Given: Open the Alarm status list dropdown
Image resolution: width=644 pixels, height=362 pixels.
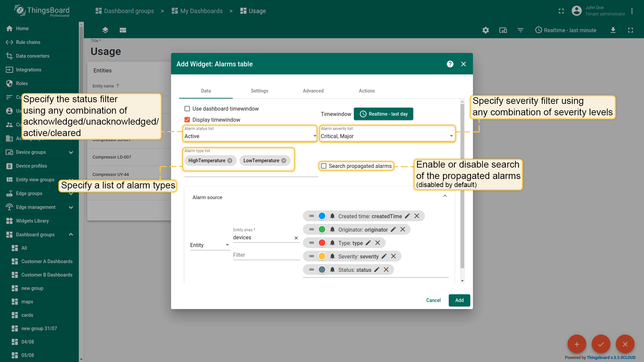Looking at the screenshot, I should [250, 136].
